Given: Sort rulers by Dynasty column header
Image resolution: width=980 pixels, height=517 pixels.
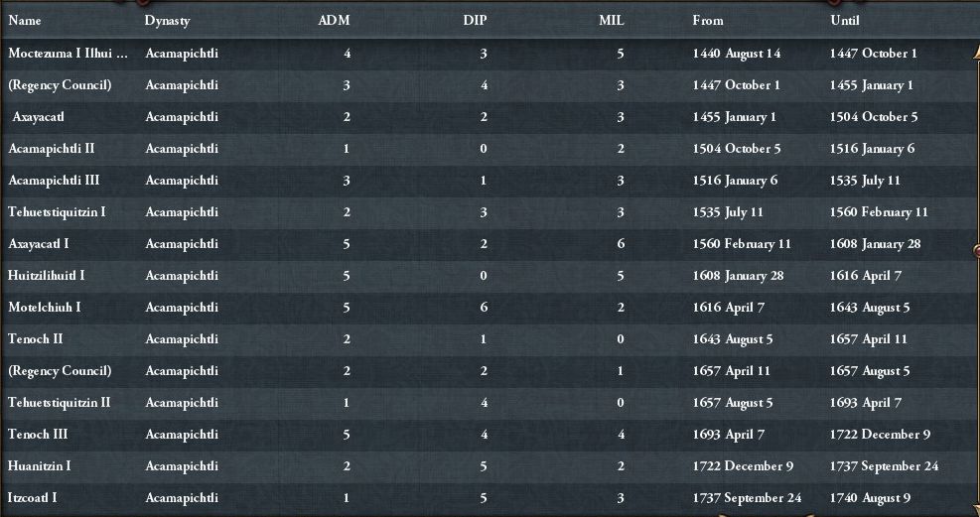Looking at the screenshot, I should tap(167, 21).
